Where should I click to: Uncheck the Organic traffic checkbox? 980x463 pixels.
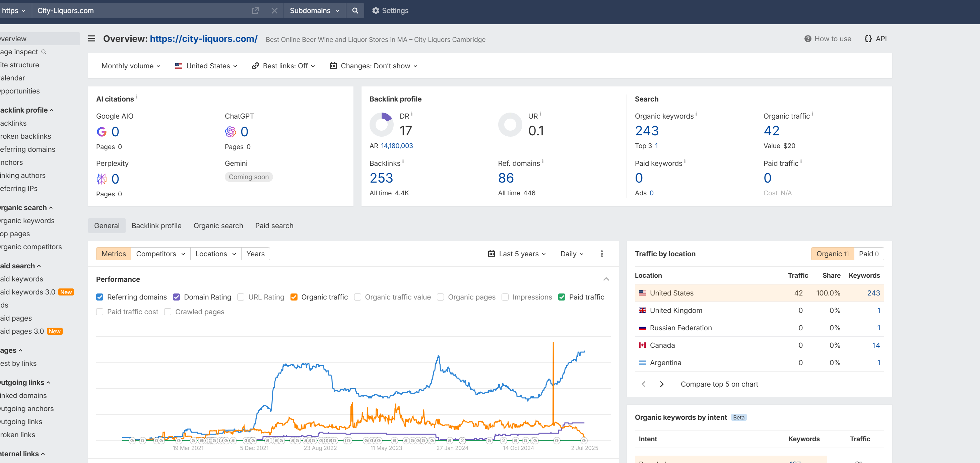pos(294,297)
